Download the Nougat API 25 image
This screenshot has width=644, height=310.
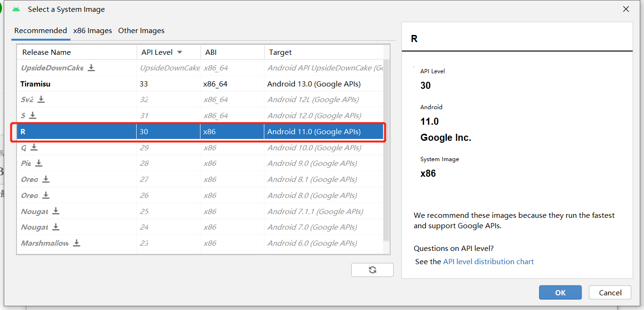click(x=56, y=211)
